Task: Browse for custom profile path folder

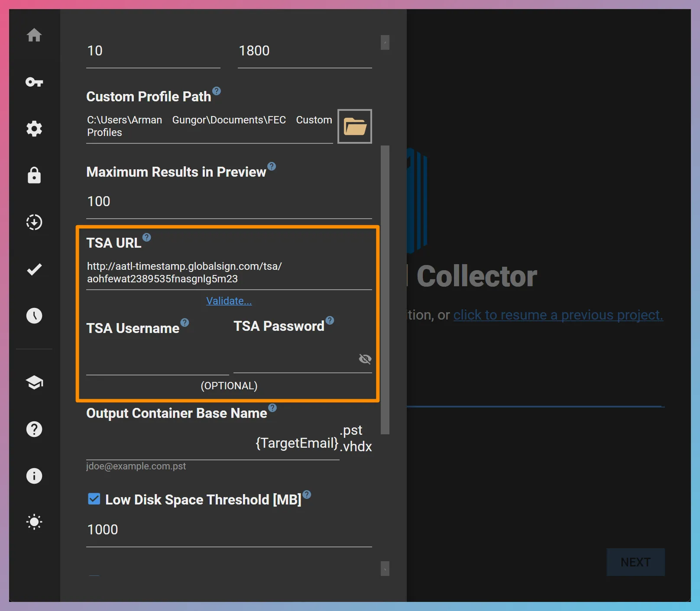Action: pos(354,126)
